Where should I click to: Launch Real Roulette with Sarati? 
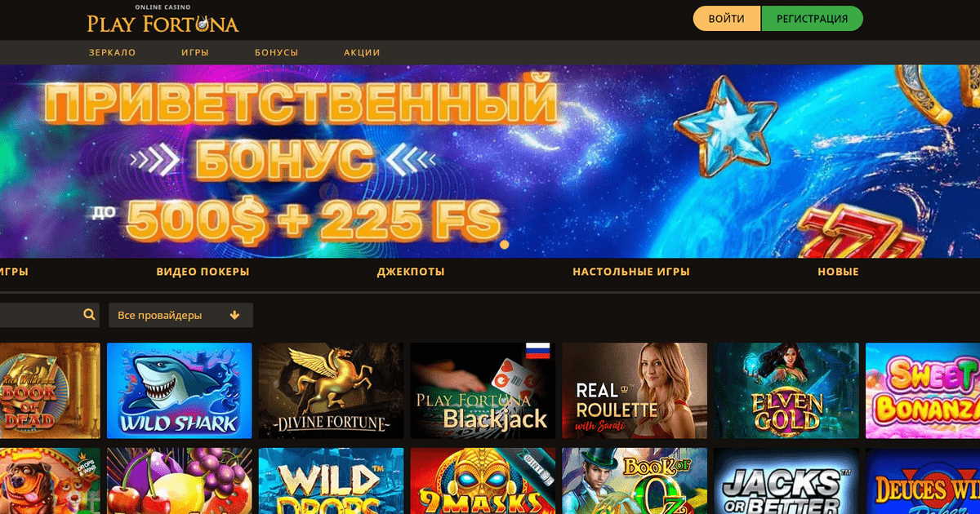click(635, 390)
